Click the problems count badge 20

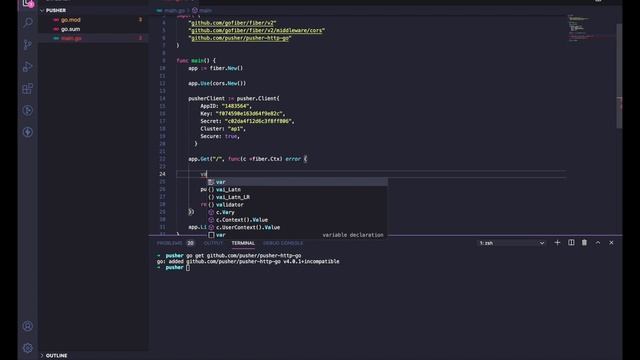[190, 243]
